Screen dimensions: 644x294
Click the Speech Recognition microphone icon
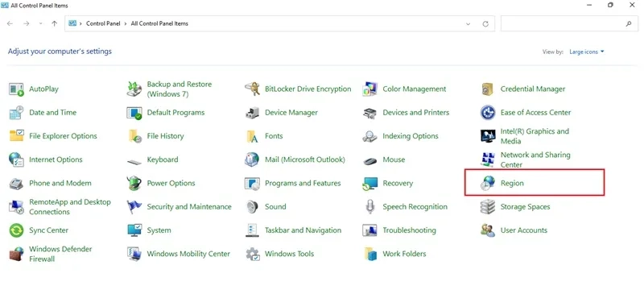click(x=369, y=207)
